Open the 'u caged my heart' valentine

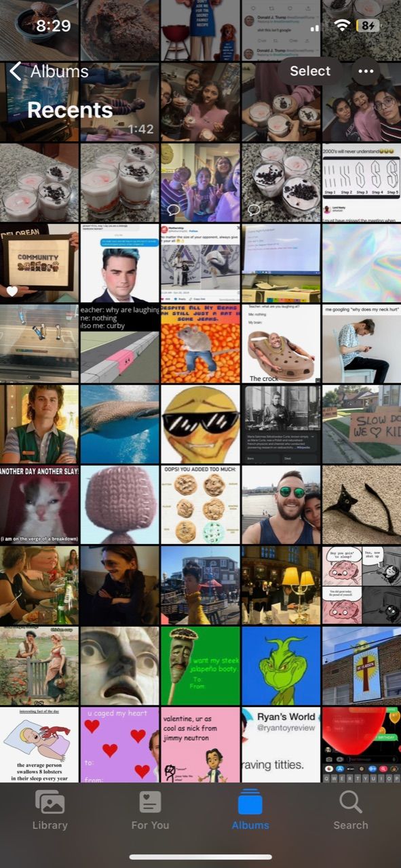(120, 745)
